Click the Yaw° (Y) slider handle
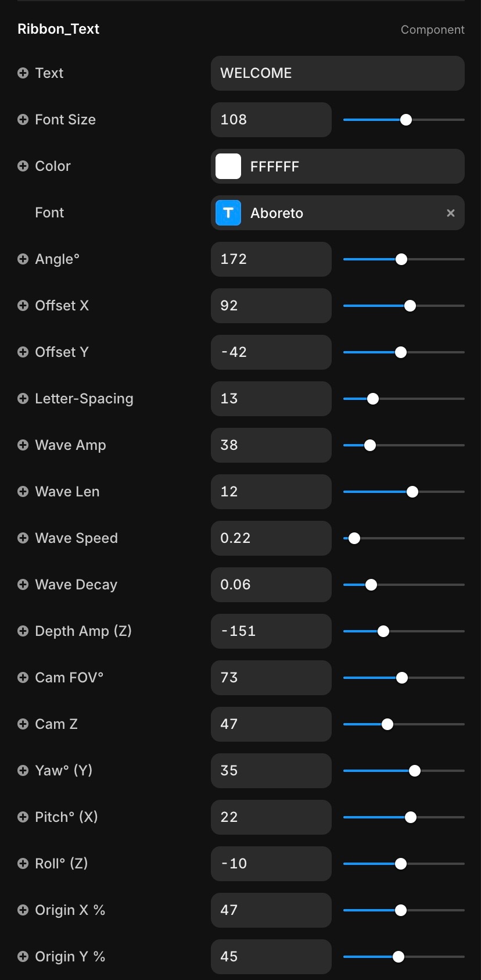Image resolution: width=481 pixels, height=980 pixels. pyautogui.click(x=415, y=771)
